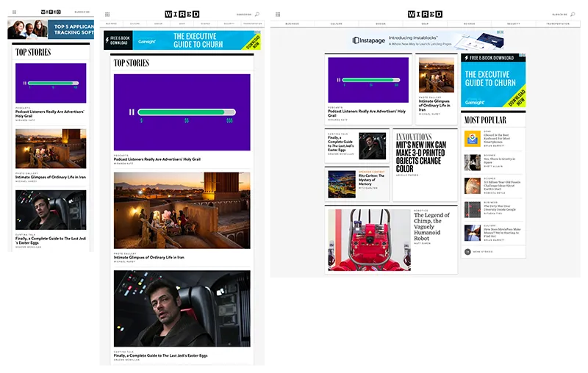Click the green progress bar in the mobile podcast card
This screenshot has width=588, height=373.
(53, 83)
